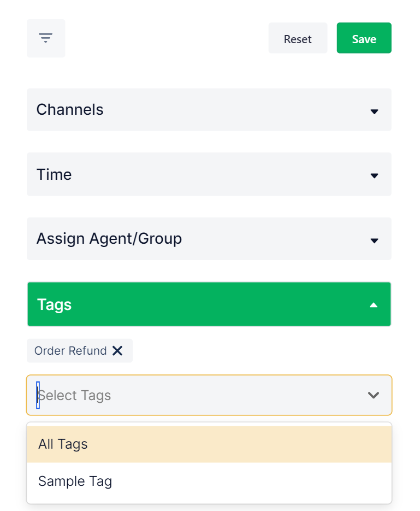The image size is (420, 511).
Task: Click the Assign Agent/Group arrow icon
Action: click(x=374, y=240)
